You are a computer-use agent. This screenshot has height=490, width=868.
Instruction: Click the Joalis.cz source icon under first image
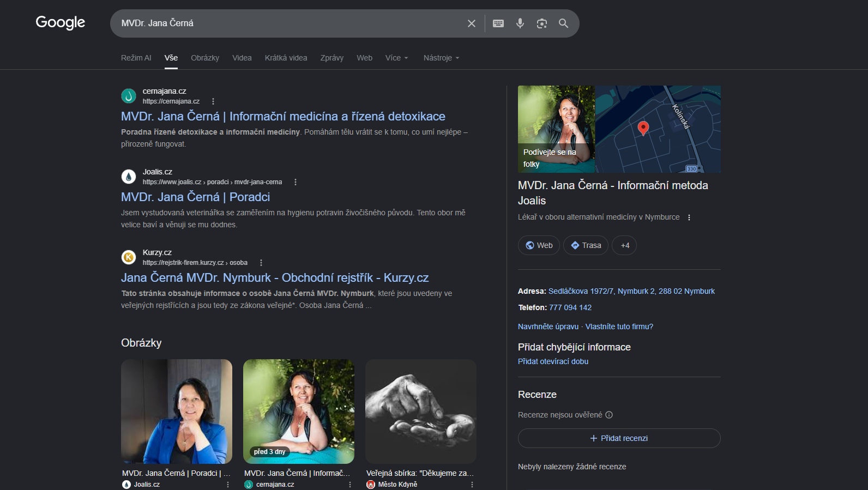126,485
